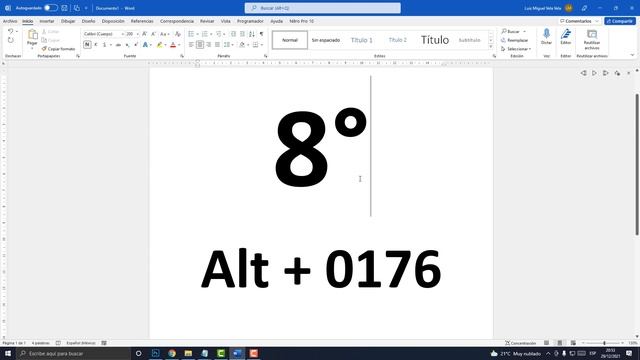Viewport: 640px width, 360px height.
Task: Open the Vista ribbon tab
Action: point(226,21)
